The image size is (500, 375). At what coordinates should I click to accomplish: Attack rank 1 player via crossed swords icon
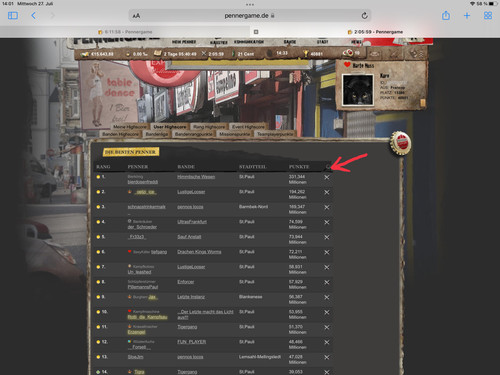(327, 177)
